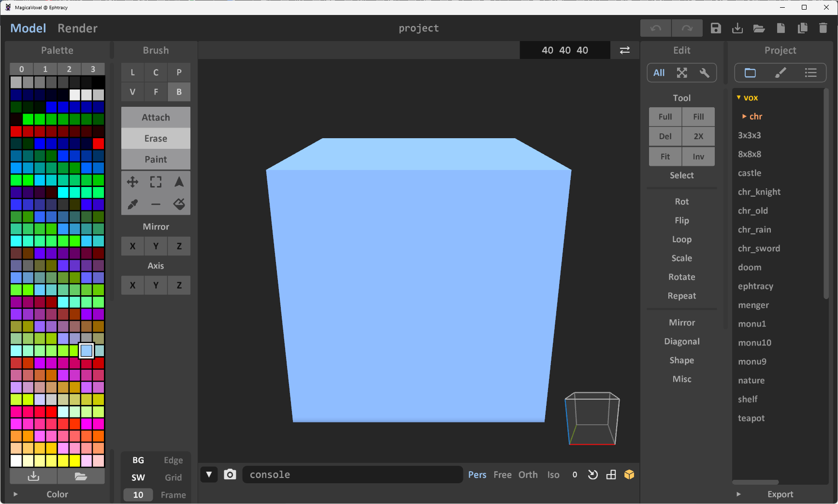The height and width of the screenshot is (504, 838).
Task: Switch camera to Iso mode
Action: [553, 475]
